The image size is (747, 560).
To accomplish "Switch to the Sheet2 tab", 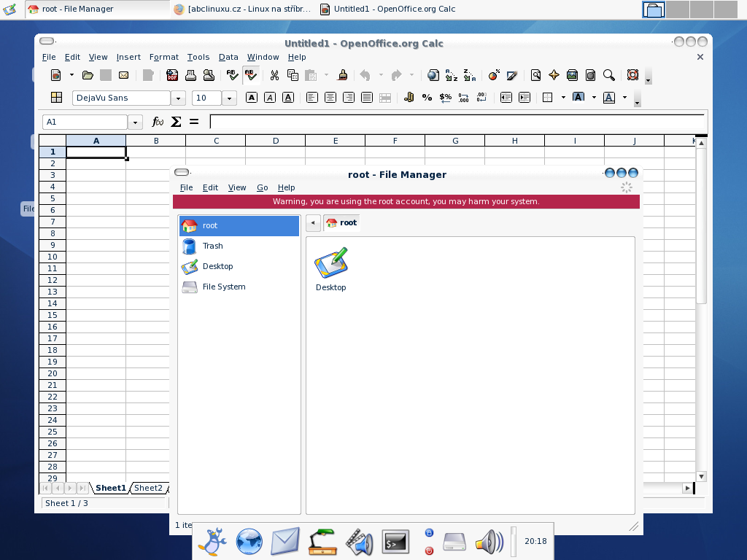I will (x=148, y=488).
